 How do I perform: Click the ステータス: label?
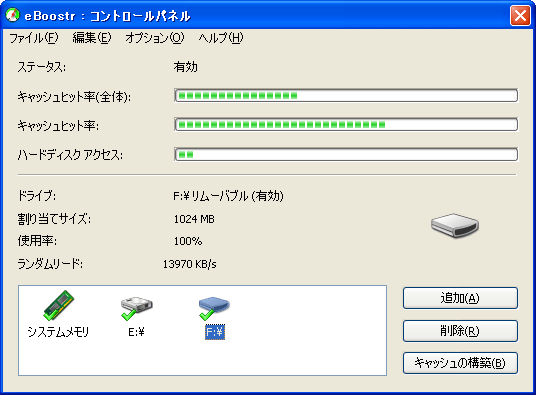coord(42,67)
